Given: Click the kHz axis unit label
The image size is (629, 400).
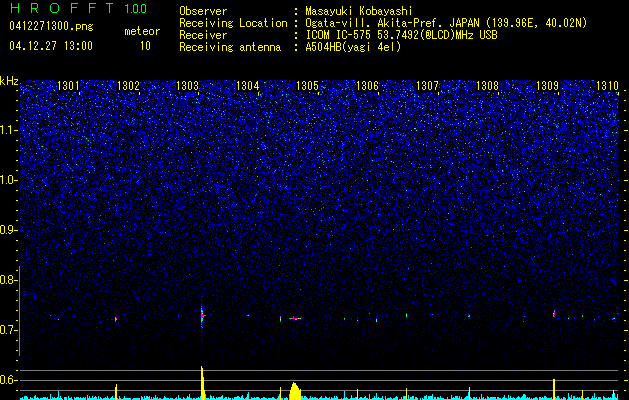Looking at the screenshot, I should click(x=9, y=81).
